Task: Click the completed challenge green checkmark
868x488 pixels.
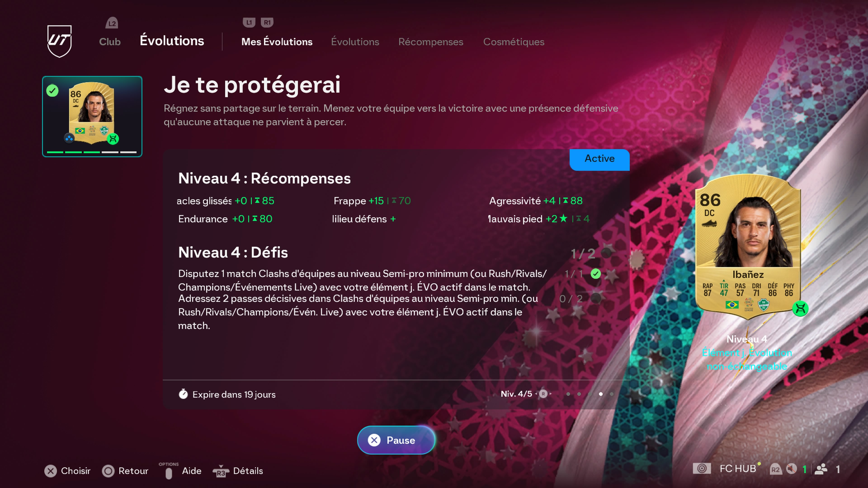Action: point(596,274)
